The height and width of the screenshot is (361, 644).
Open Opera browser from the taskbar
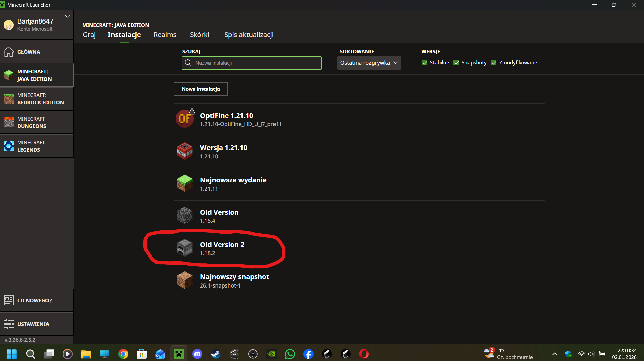click(x=364, y=354)
